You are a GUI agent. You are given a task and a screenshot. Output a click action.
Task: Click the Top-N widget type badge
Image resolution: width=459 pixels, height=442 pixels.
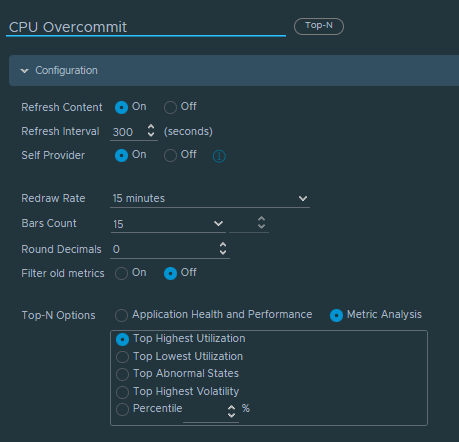[x=319, y=26]
